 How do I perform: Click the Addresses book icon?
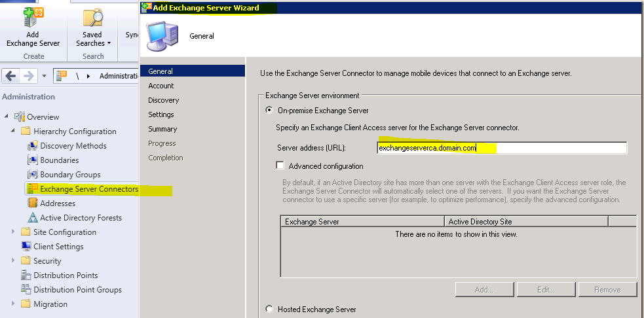tap(33, 203)
